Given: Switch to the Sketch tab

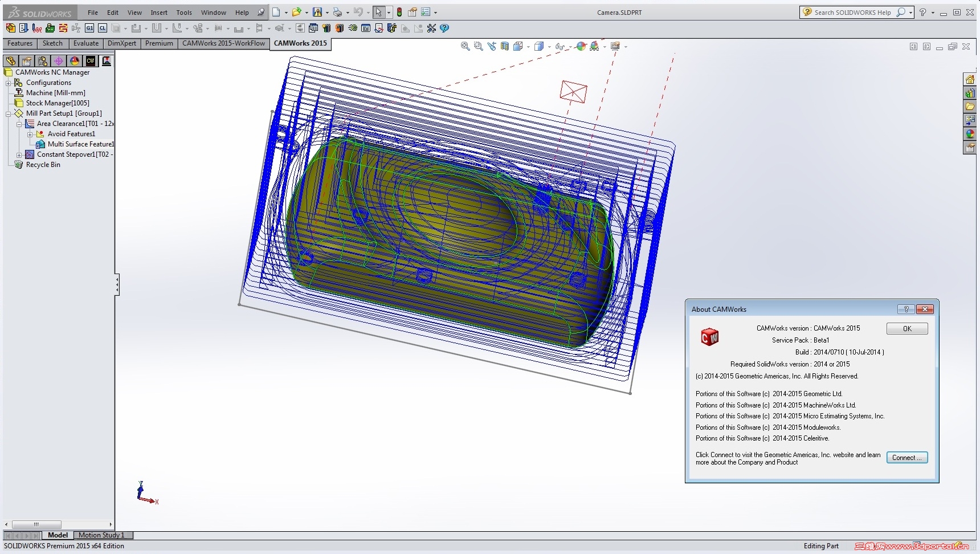Looking at the screenshot, I should coord(52,43).
